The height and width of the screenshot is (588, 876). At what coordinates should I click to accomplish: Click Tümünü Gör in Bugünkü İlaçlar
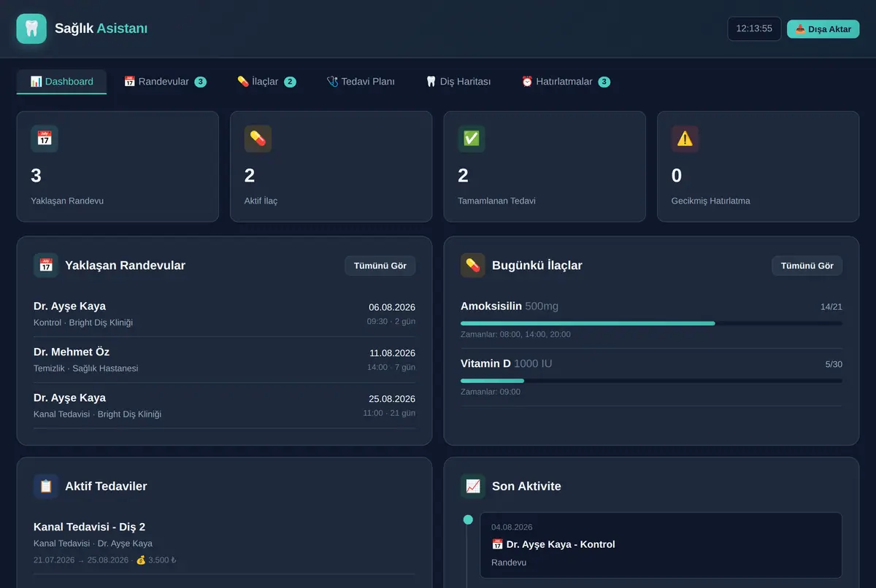click(807, 266)
